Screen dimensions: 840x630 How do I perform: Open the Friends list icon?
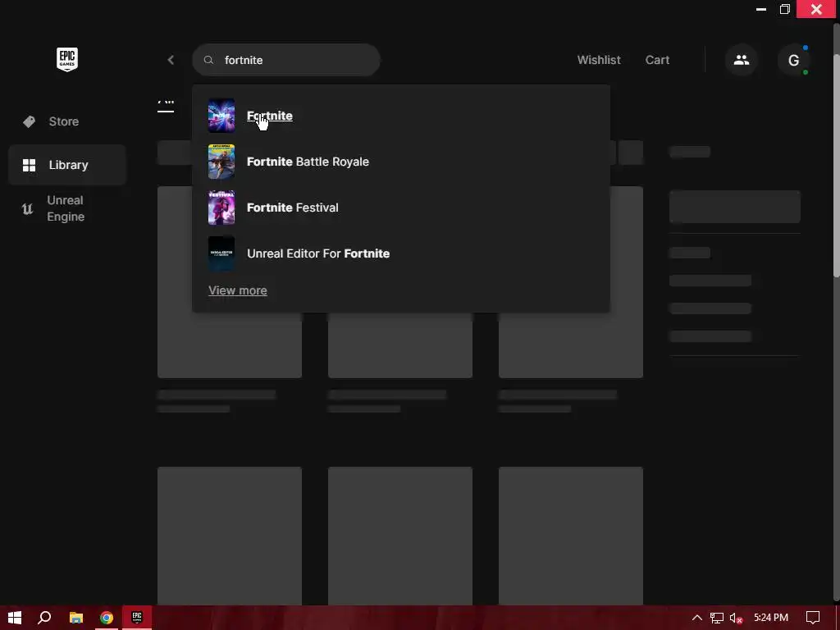(x=742, y=60)
